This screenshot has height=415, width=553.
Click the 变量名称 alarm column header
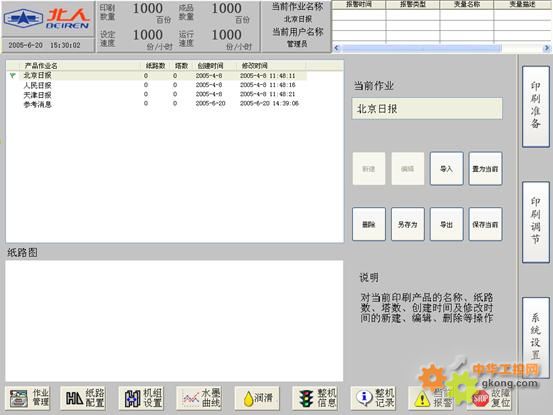click(x=467, y=4)
